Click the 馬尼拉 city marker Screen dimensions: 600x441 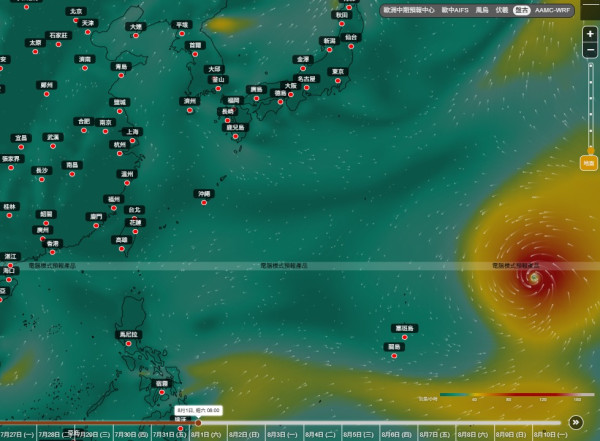click(x=129, y=343)
